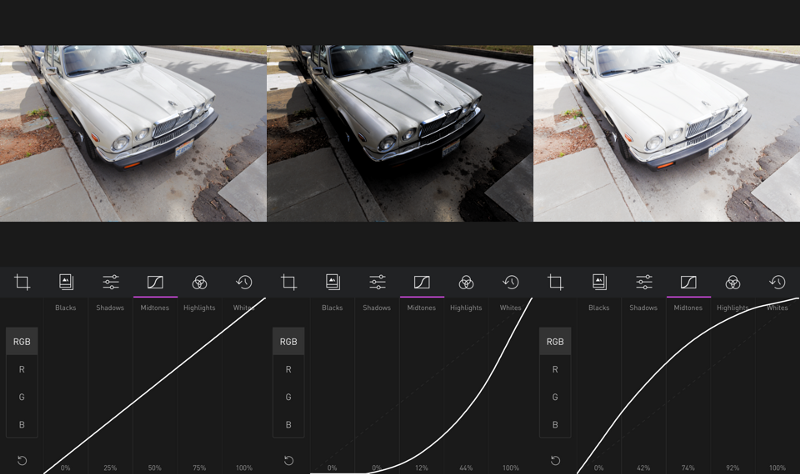Open the color tool in the left panel

coord(199,283)
